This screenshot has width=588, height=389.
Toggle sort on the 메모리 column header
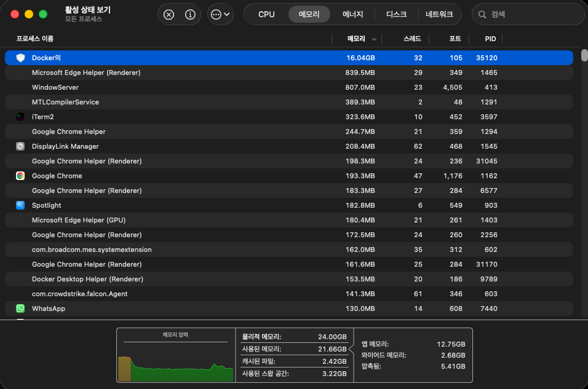click(357, 39)
